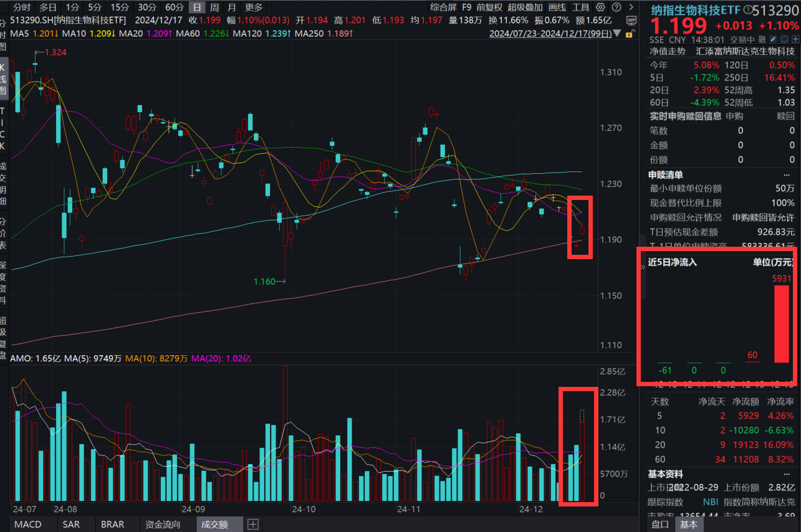Open the chart settings gear icon
This screenshot has width=801, height=532.
pyautogui.click(x=600, y=7)
